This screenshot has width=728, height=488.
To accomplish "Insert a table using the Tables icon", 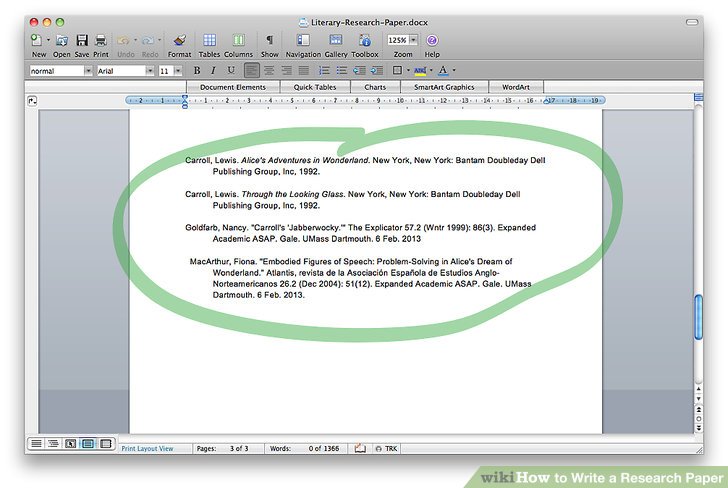I will tap(209, 40).
